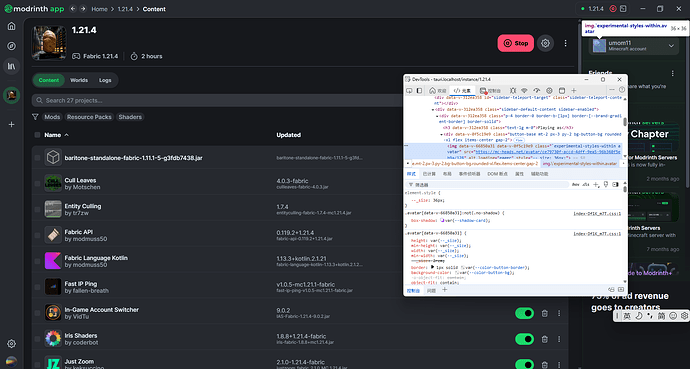
Task: Delete the In-Game Account Switcher mod
Action: (x=544, y=313)
